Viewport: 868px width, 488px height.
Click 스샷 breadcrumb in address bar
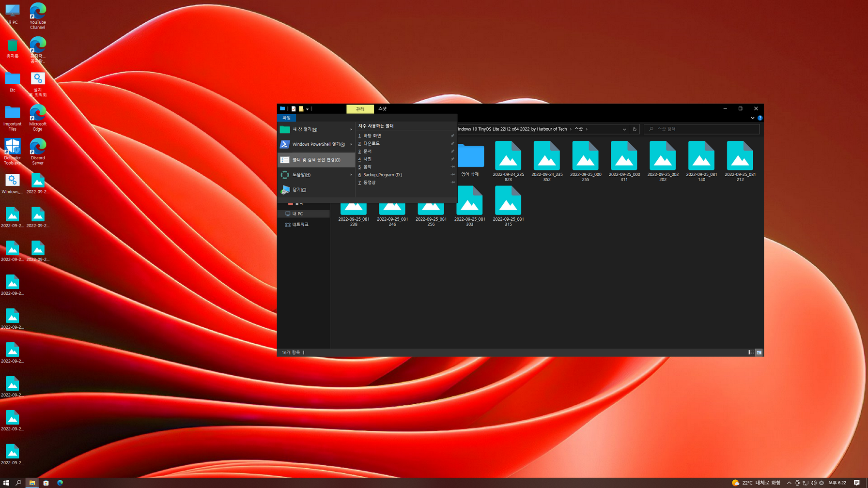tap(578, 129)
